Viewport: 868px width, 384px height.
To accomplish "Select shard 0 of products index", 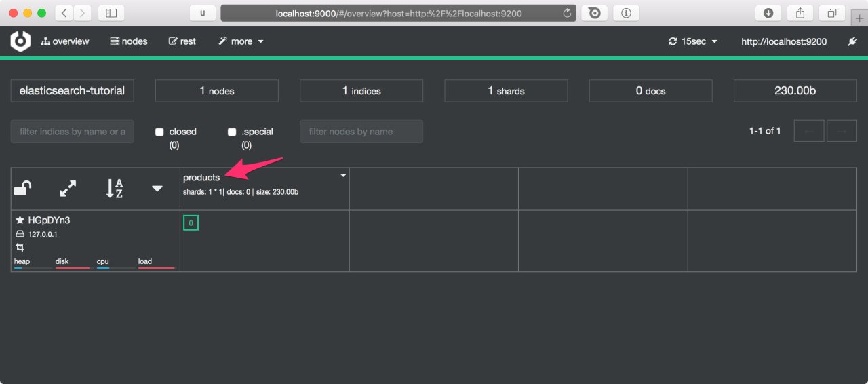I will pyautogui.click(x=191, y=223).
